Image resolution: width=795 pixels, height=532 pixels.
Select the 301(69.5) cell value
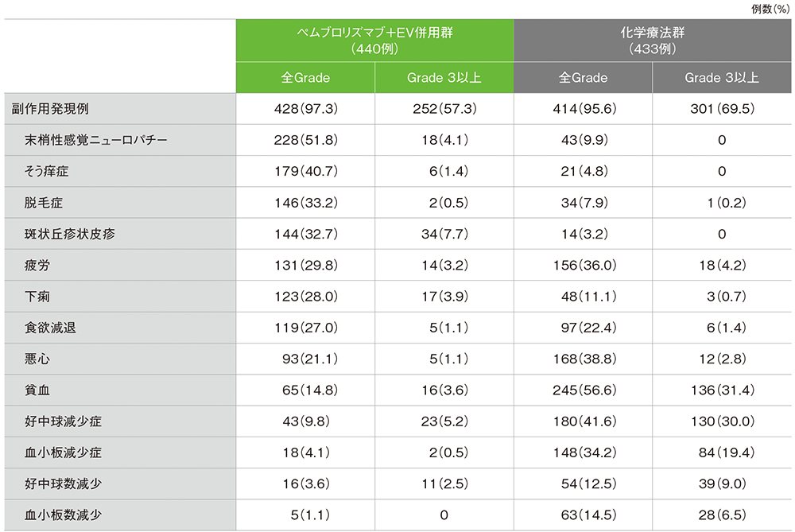coord(721,109)
